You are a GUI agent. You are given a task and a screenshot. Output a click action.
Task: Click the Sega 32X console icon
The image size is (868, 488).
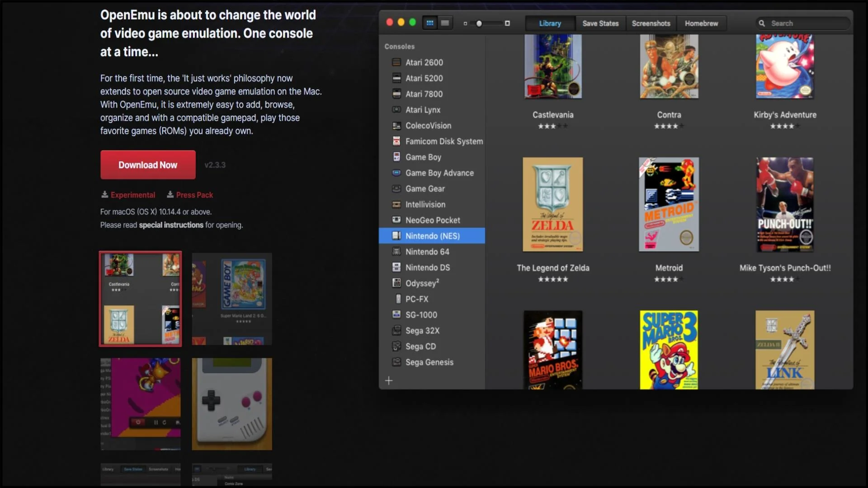396,331
